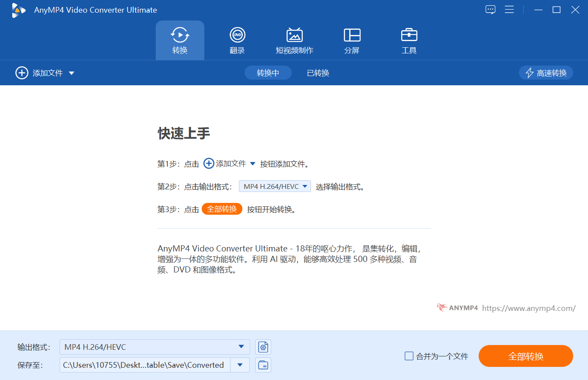This screenshot has height=380, width=588.
Task: Open the 短视频制作 tab
Action: (294, 40)
